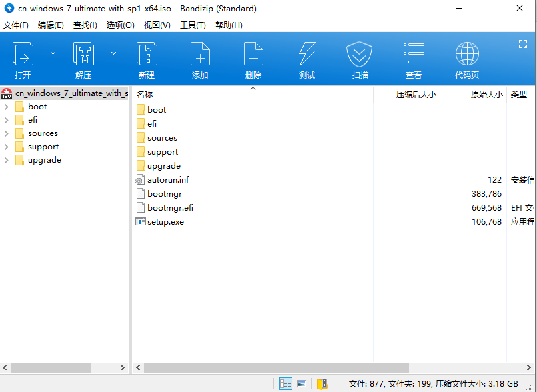This screenshot has width=537, height=392.
Task: Select the upgrade folder in the file list
Action: pos(164,166)
